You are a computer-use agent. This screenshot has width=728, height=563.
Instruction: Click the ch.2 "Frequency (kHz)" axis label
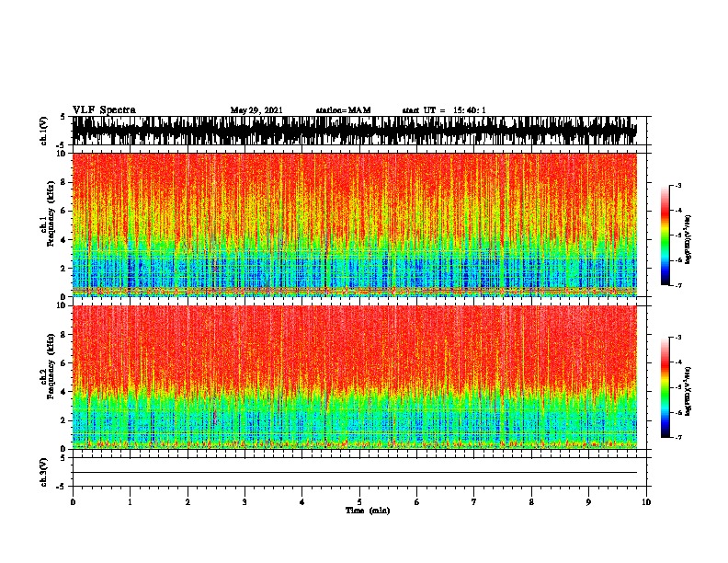(51, 366)
